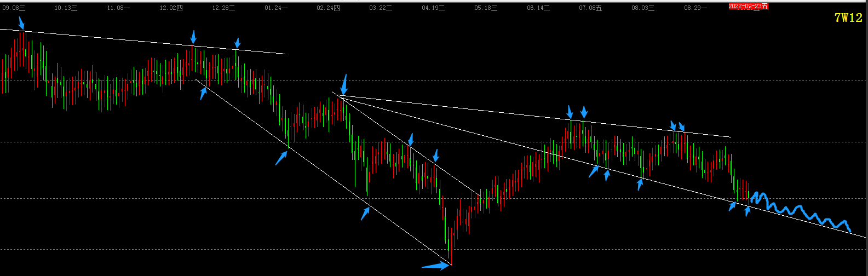Select the 02.24 date label on time axis
Screen dimensions: 868x276
click(x=328, y=8)
